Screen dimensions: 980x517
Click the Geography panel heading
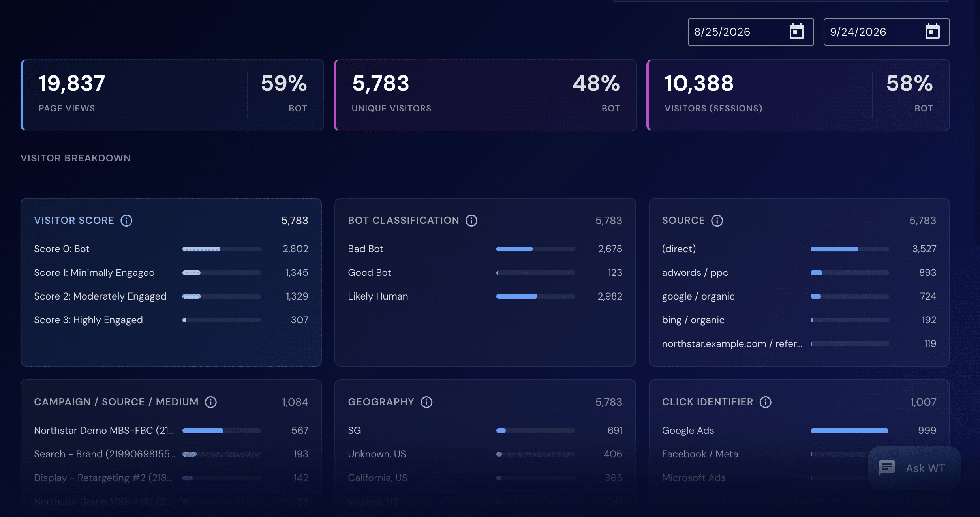point(381,402)
